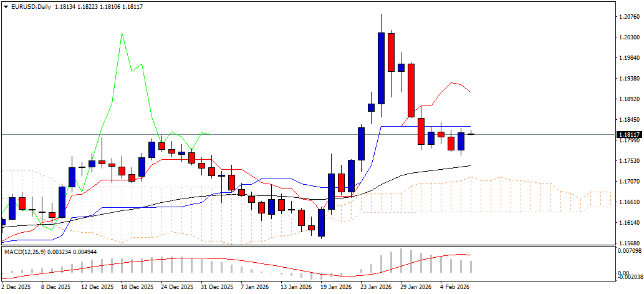
Task: Click the 24 Dec 2025 date label
Action: point(177,287)
